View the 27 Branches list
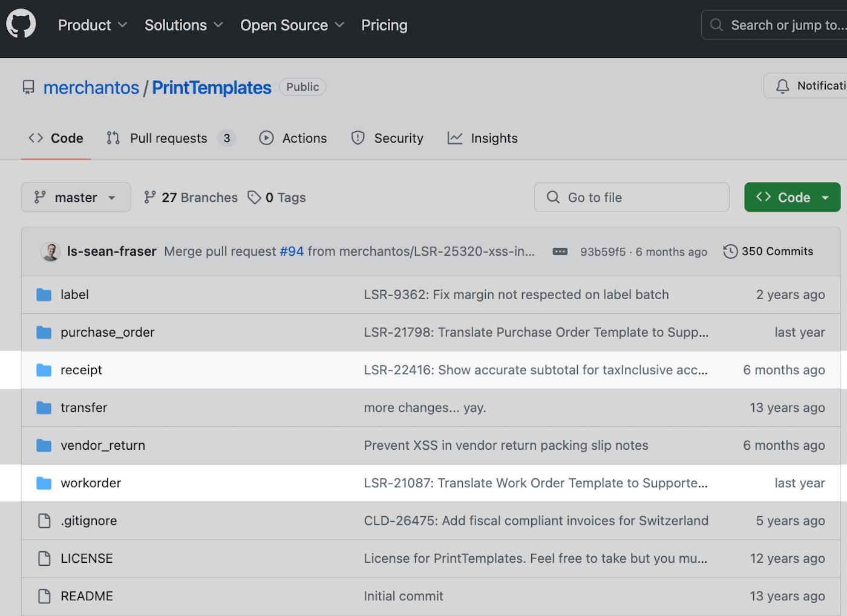Screen dimensions: 847x616 click(x=191, y=197)
